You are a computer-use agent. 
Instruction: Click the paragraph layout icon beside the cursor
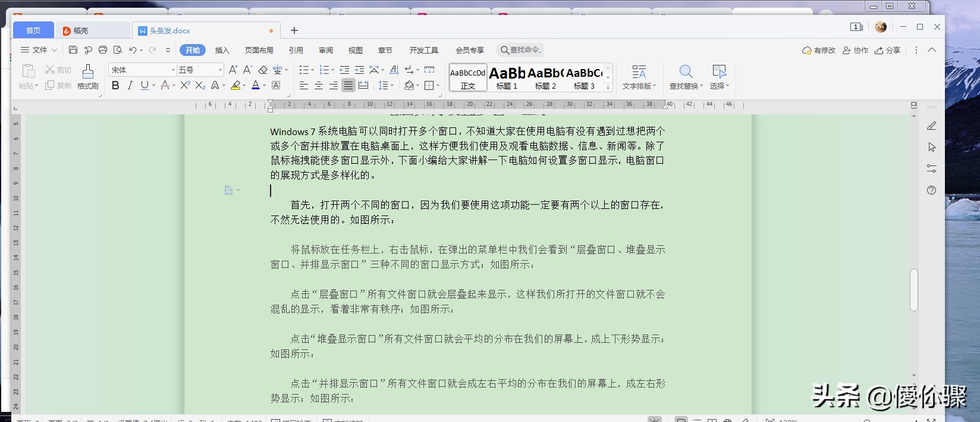(228, 190)
